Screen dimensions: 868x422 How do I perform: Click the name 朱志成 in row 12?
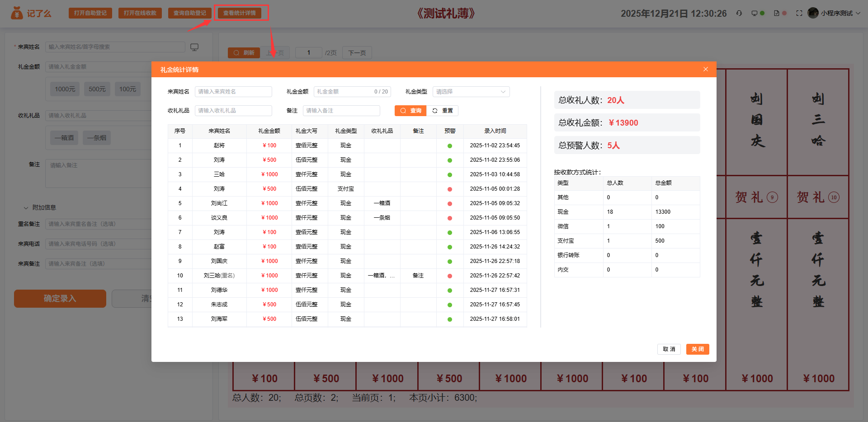click(x=219, y=305)
